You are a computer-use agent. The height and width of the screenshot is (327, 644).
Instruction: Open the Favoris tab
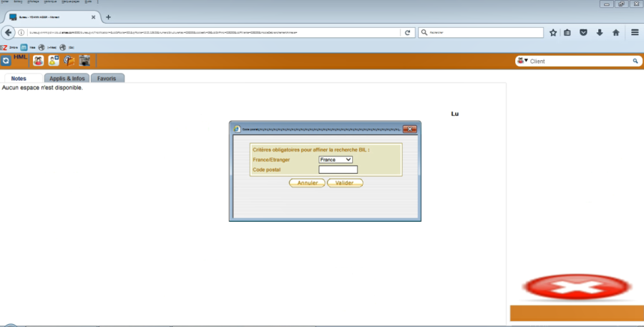coord(107,78)
